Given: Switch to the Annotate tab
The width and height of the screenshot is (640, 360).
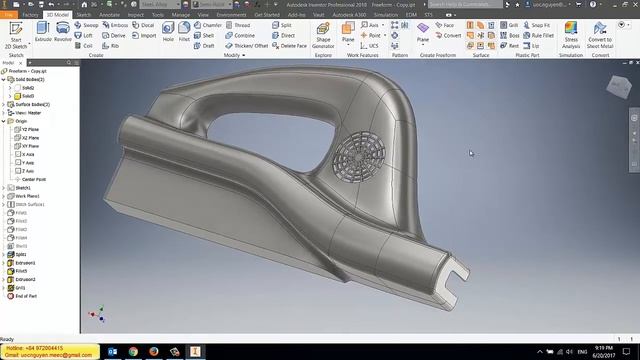Looking at the screenshot, I should (109, 15).
